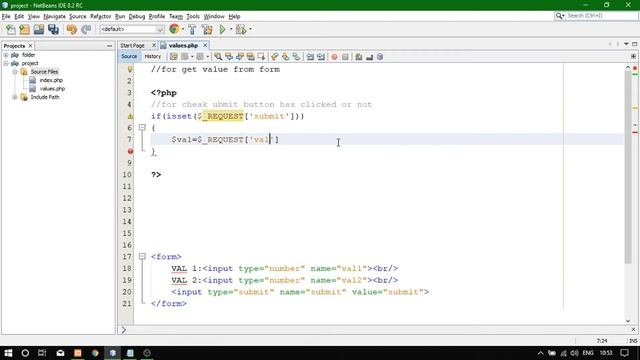This screenshot has height=360, width=640.
Task: Click the Debug Project toolbar icon
Action: point(241,29)
